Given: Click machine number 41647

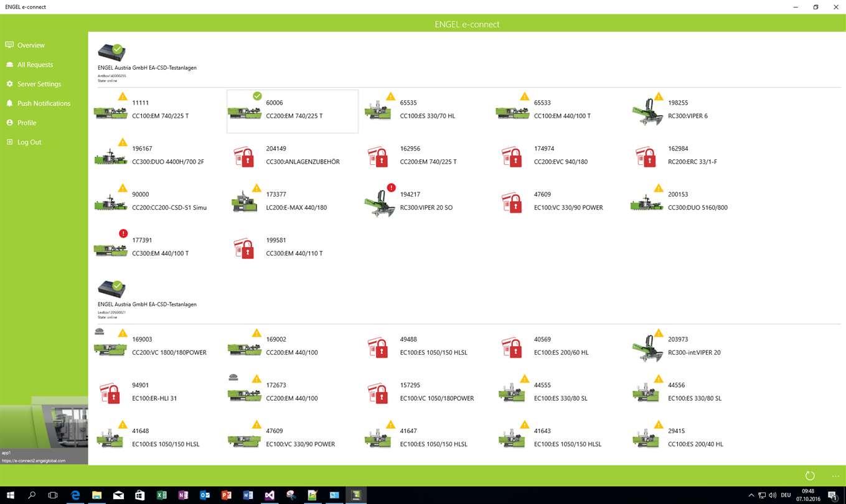Looking at the screenshot, I should (408, 431).
